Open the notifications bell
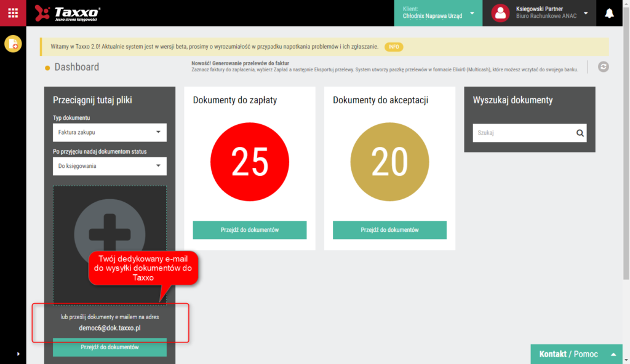The image size is (630, 364). (609, 14)
